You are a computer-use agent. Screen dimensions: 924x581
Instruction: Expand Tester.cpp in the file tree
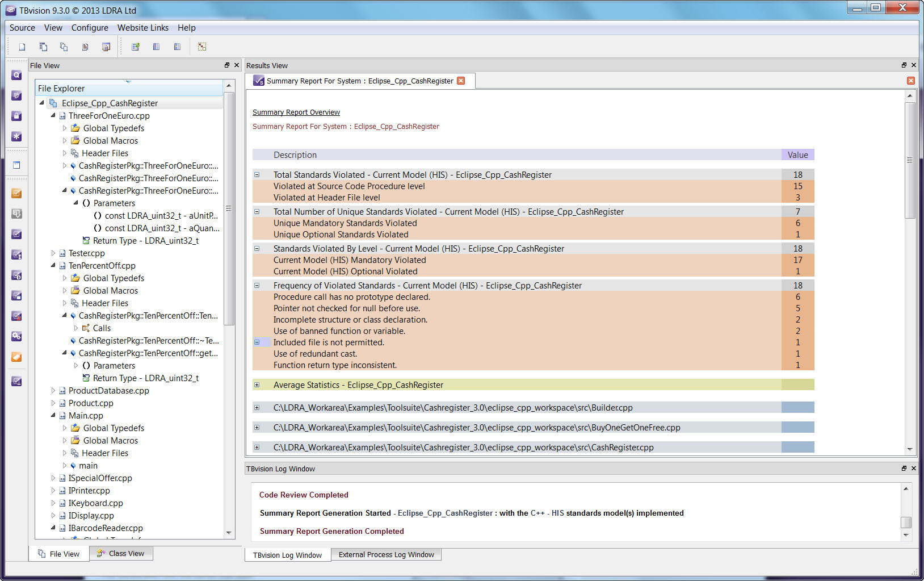(x=53, y=253)
